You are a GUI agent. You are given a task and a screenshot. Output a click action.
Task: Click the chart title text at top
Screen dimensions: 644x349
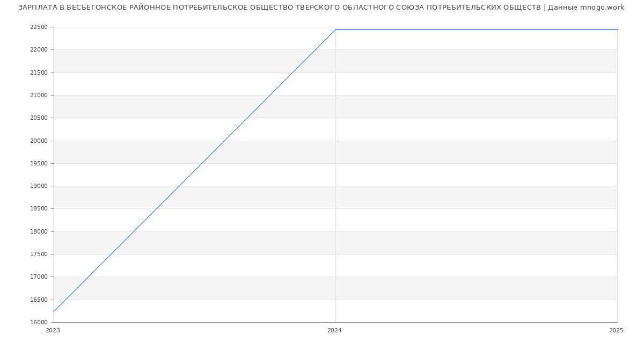(321, 8)
